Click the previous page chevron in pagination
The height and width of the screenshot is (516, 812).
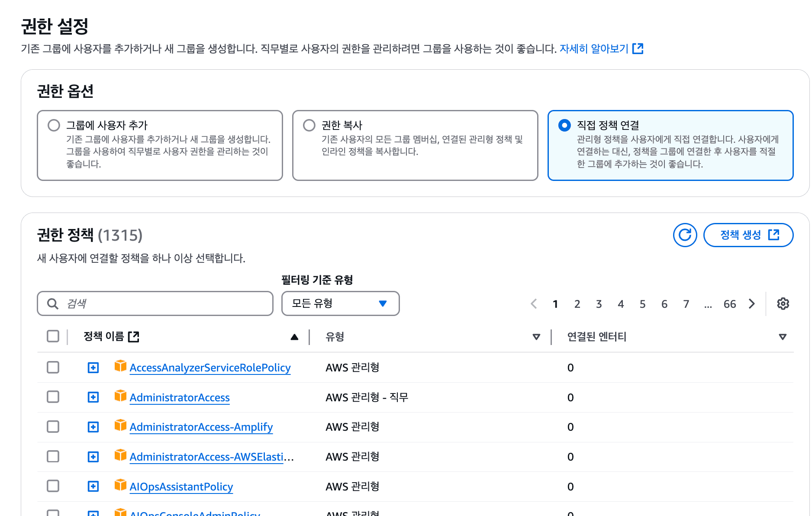(x=533, y=303)
